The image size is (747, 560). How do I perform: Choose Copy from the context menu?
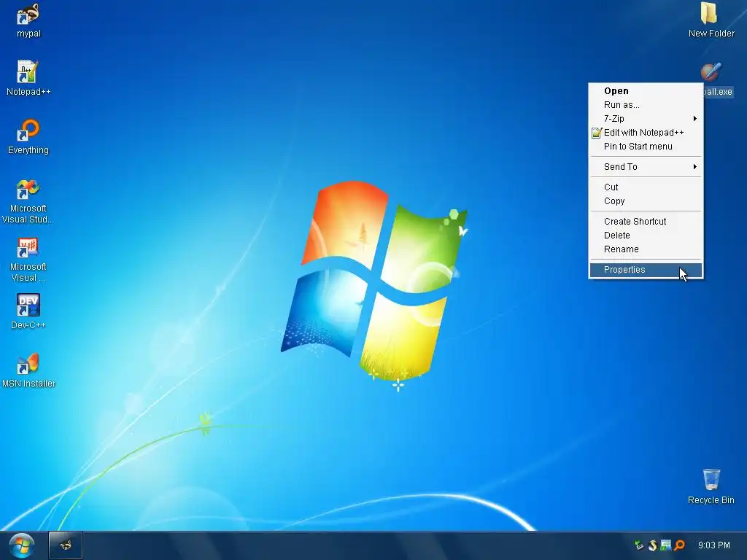pos(646,201)
